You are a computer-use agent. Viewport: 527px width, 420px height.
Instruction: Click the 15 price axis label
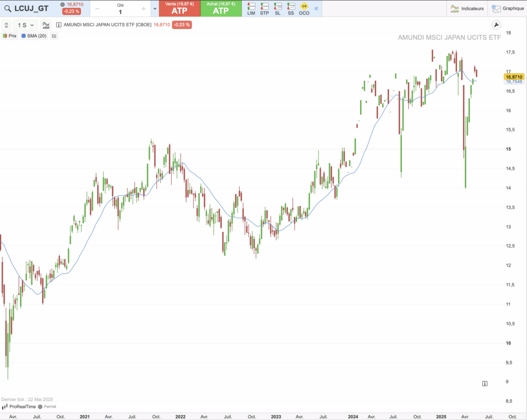[508, 149]
